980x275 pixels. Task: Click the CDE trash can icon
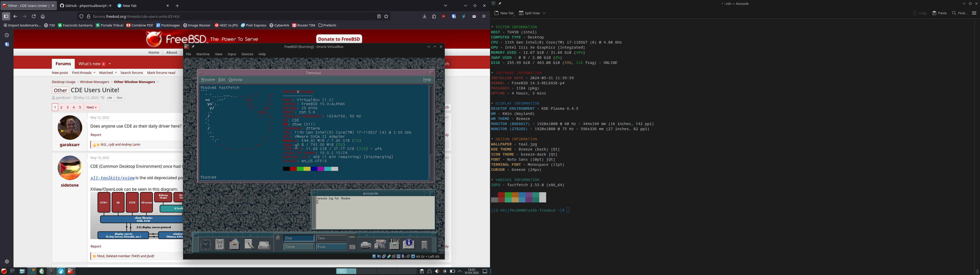tap(424, 245)
